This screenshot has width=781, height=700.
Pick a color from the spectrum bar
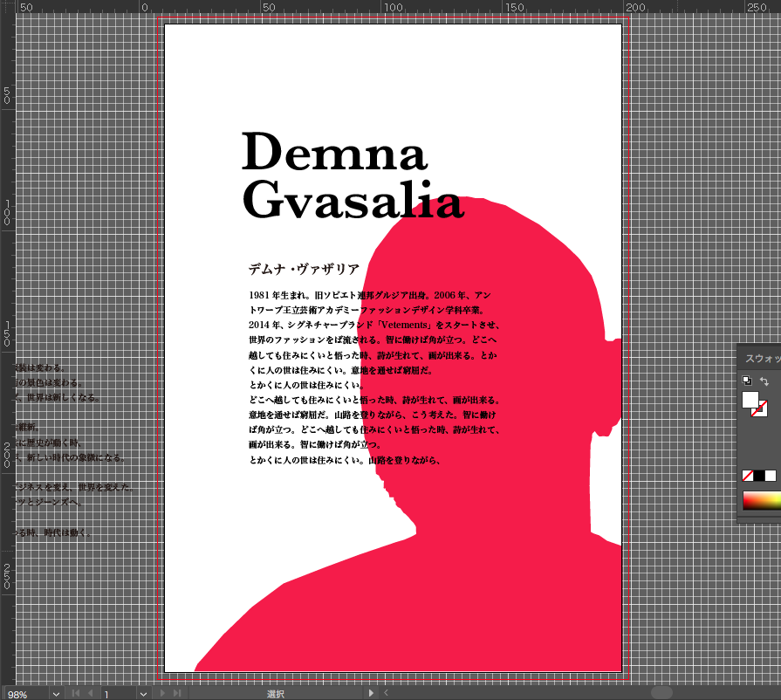pyautogui.click(x=762, y=501)
